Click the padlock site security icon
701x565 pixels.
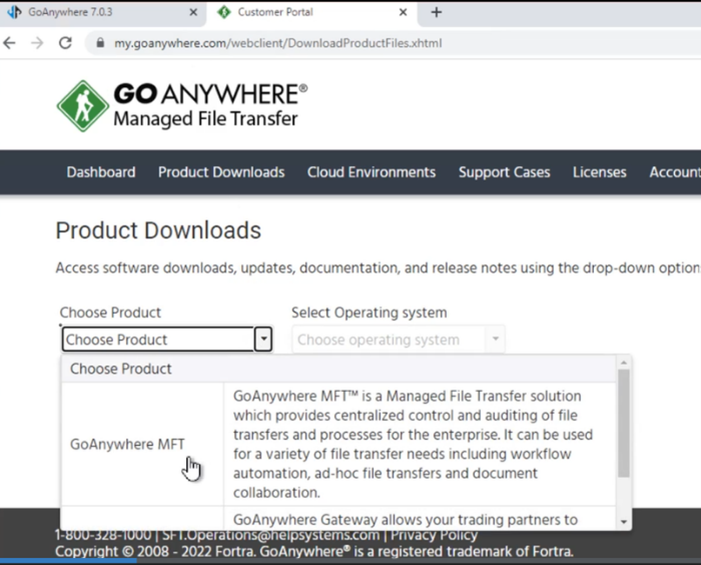[101, 43]
